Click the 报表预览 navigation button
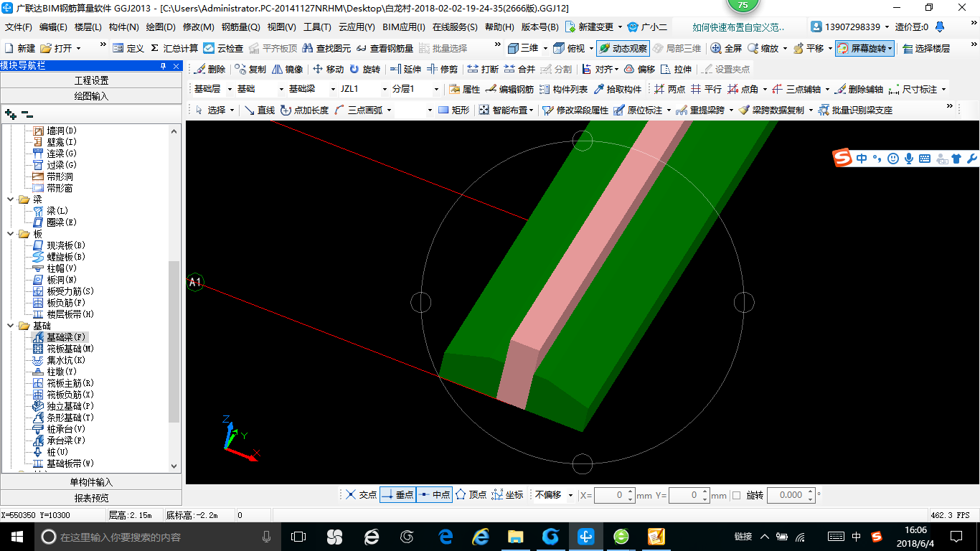Image resolution: width=980 pixels, height=551 pixels. click(91, 498)
